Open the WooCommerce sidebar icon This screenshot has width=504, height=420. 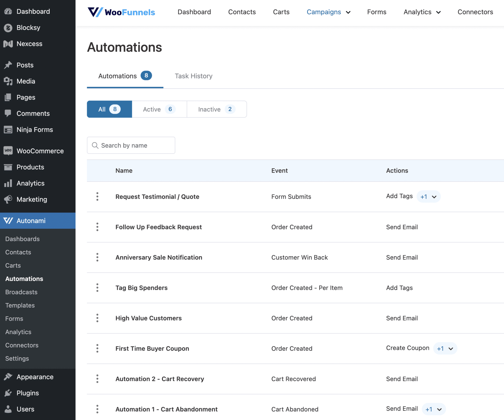coord(8,151)
